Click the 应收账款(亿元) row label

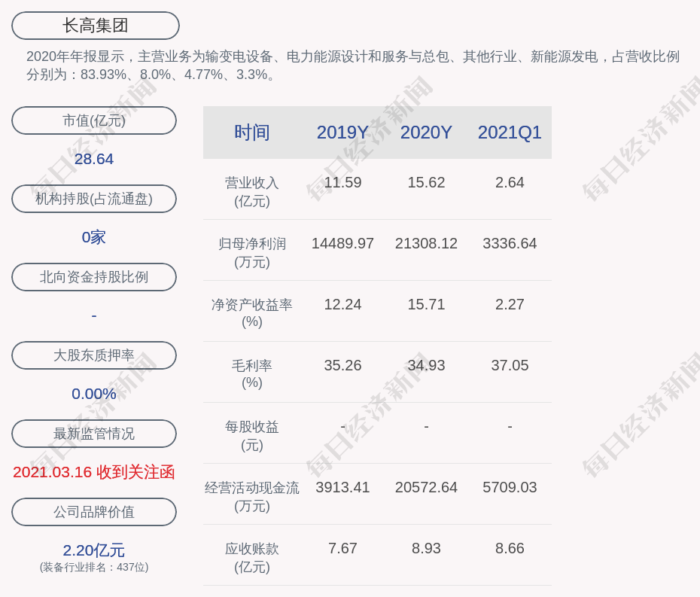[x=252, y=558]
